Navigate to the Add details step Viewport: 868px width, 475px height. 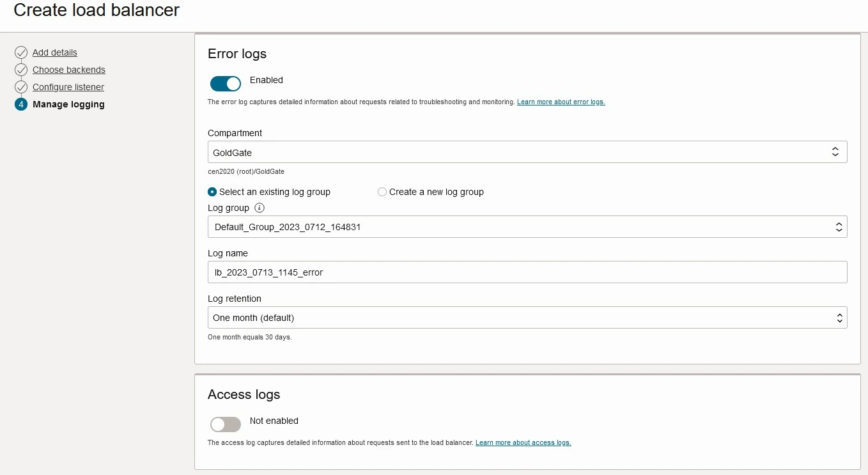tap(54, 52)
